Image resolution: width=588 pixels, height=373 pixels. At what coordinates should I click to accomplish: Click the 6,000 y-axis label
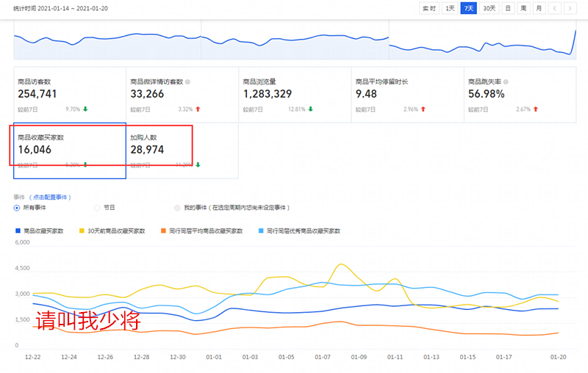tap(22, 242)
